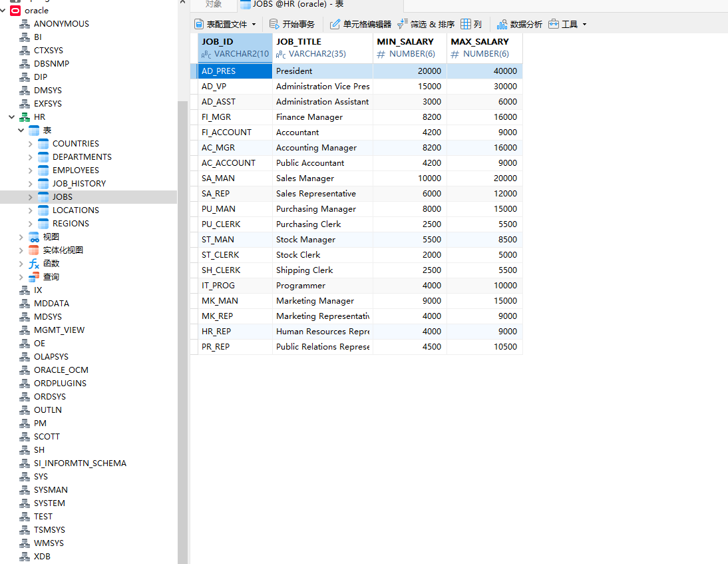Click the ANONYMOUS schema icon
This screenshot has width=728, height=564.
pos(25,24)
